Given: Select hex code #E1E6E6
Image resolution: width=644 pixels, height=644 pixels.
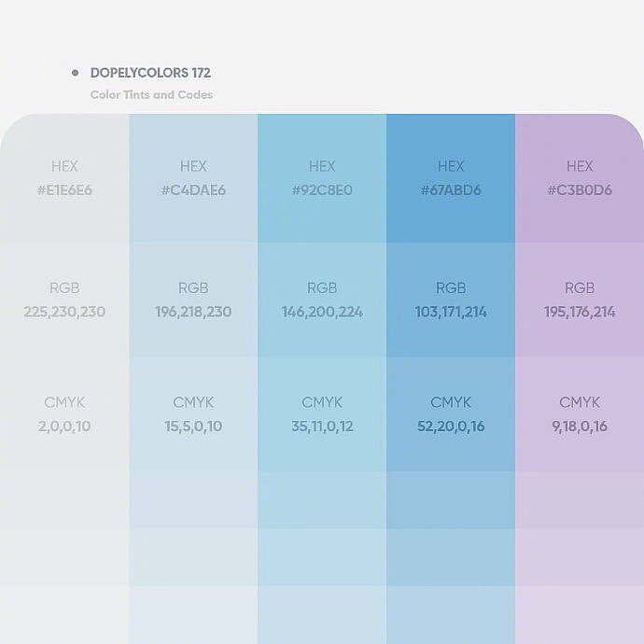Looking at the screenshot, I should pos(64,190).
